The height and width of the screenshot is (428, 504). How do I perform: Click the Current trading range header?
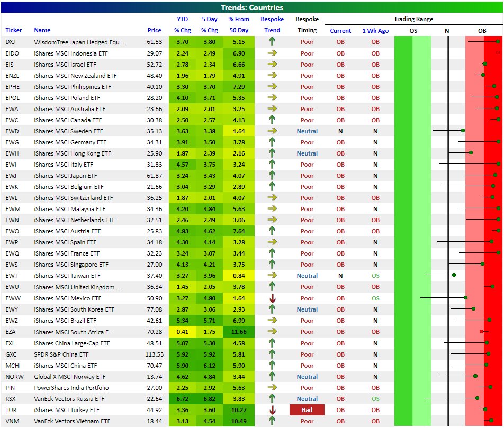tap(340, 31)
